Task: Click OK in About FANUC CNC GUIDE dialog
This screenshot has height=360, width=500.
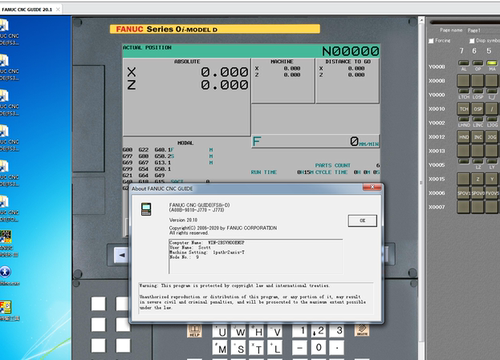Action: [362, 221]
